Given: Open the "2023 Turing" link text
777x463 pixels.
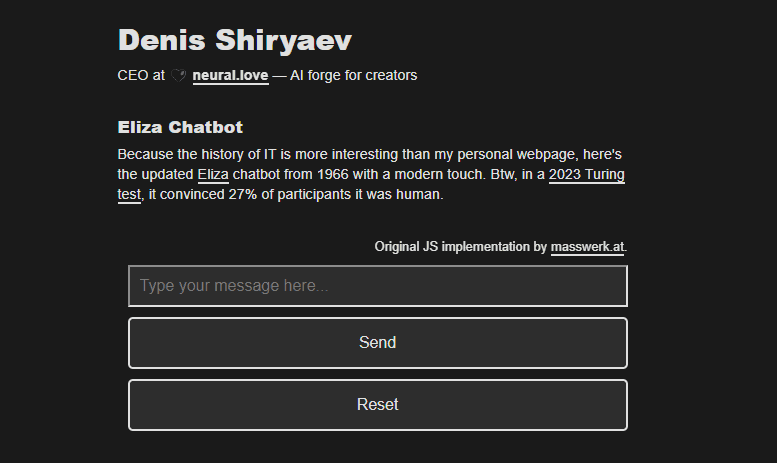Looking at the screenshot, I should coord(587,174).
